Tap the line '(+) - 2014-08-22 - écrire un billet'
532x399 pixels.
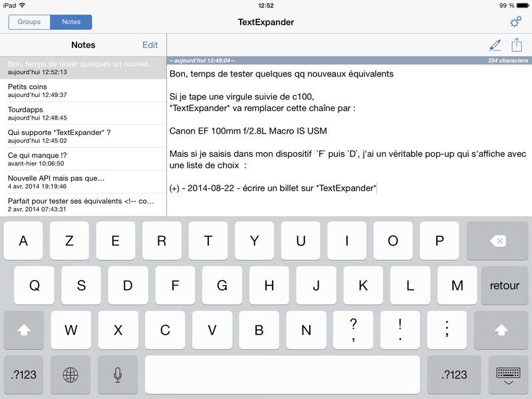(273, 188)
